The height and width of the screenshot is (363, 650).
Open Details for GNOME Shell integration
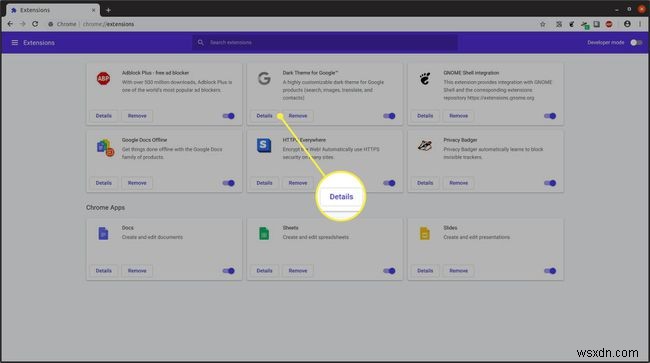425,116
